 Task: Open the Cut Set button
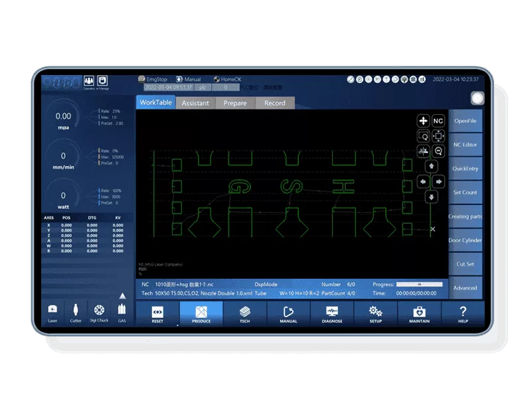[465, 264]
